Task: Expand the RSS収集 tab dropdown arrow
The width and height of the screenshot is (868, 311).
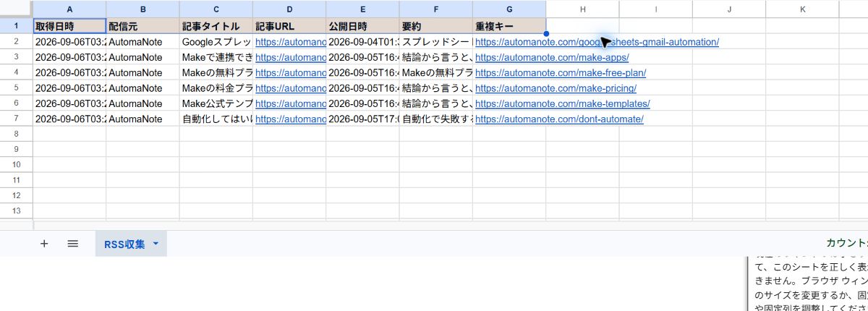Action: (x=156, y=244)
